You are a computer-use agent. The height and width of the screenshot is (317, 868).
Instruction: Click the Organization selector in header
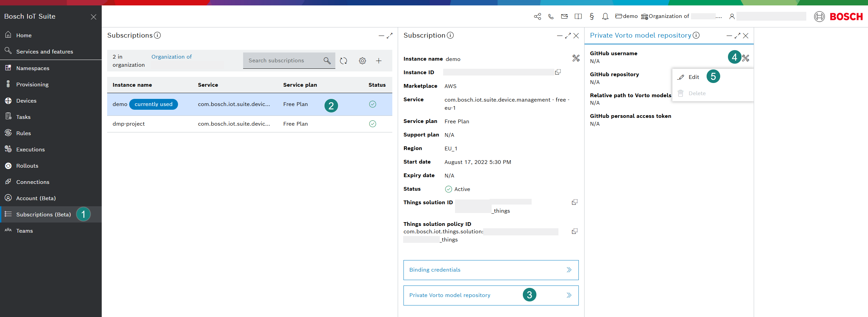click(681, 16)
